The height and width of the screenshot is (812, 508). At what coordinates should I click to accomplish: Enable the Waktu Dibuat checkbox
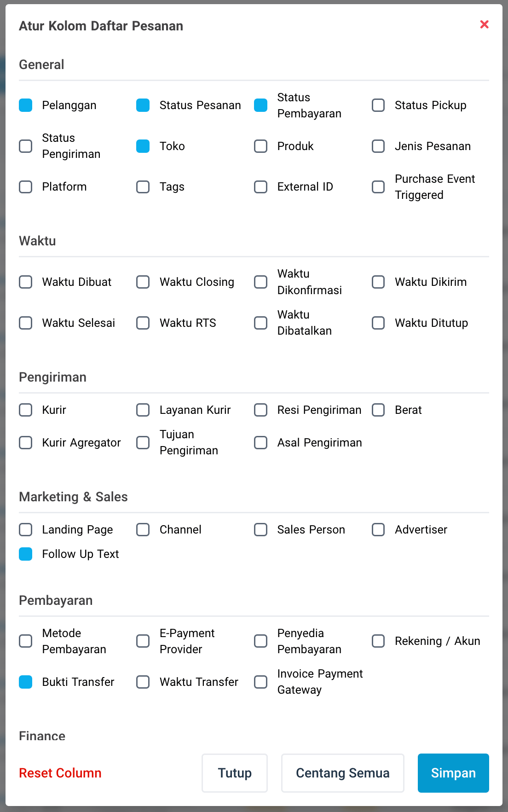(x=25, y=282)
